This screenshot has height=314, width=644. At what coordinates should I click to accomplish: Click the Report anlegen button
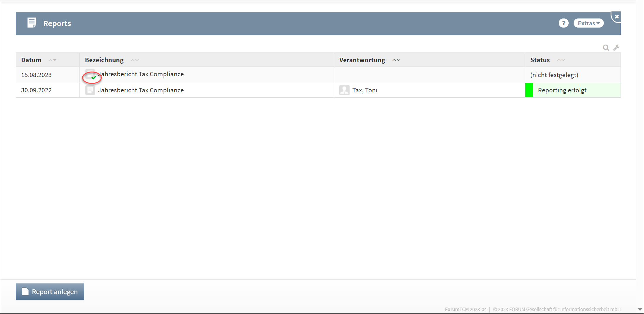(50, 291)
